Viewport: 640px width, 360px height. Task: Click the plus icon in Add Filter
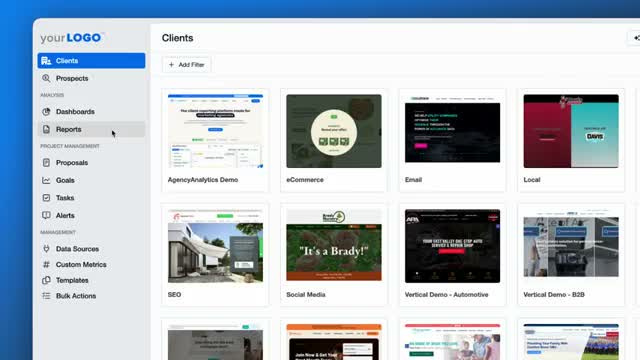point(171,64)
